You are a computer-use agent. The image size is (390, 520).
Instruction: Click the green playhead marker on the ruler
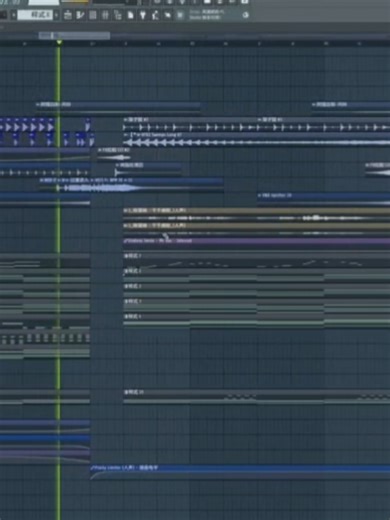point(59,43)
